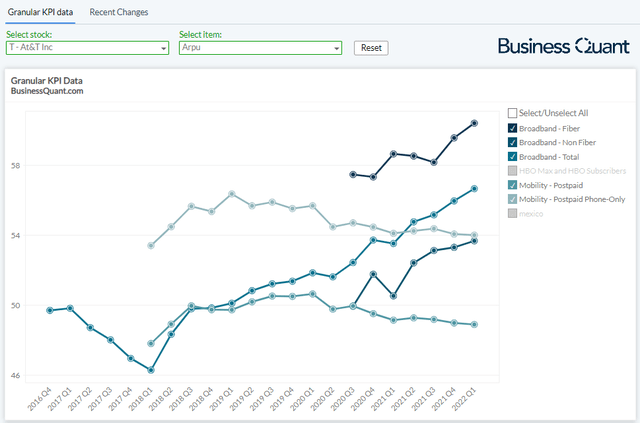
Task: Open the Recent Changes tab
Action: point(119,12)
